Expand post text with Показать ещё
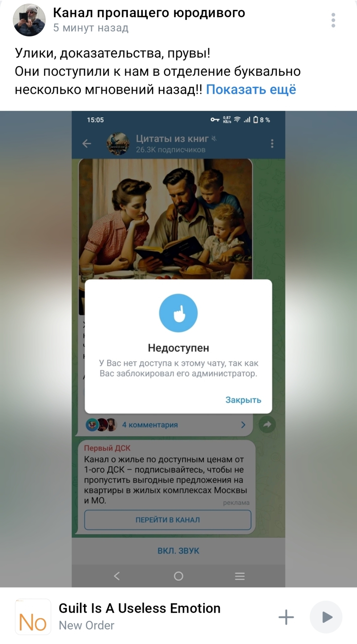 point(251,90)
